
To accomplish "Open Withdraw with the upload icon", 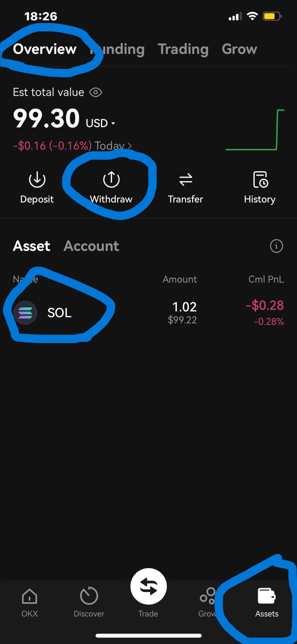I will (x=111, y=180).
